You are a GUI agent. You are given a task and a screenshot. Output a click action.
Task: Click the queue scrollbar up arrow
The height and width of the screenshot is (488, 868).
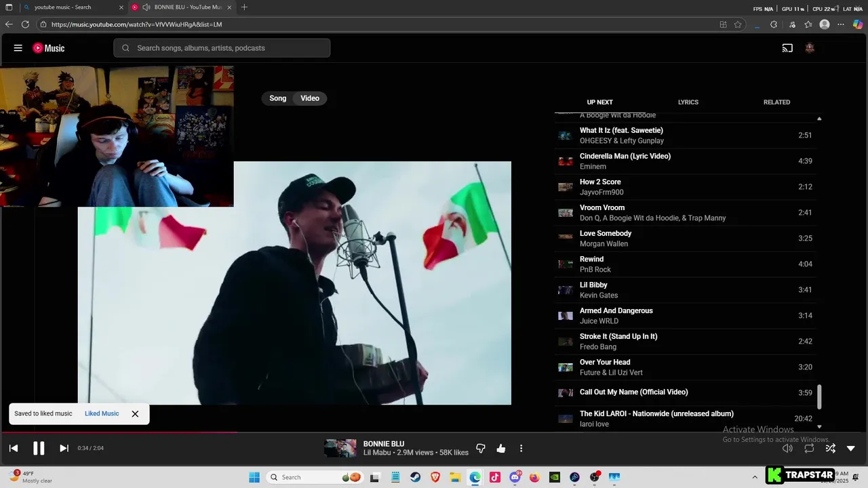point(819,119)
